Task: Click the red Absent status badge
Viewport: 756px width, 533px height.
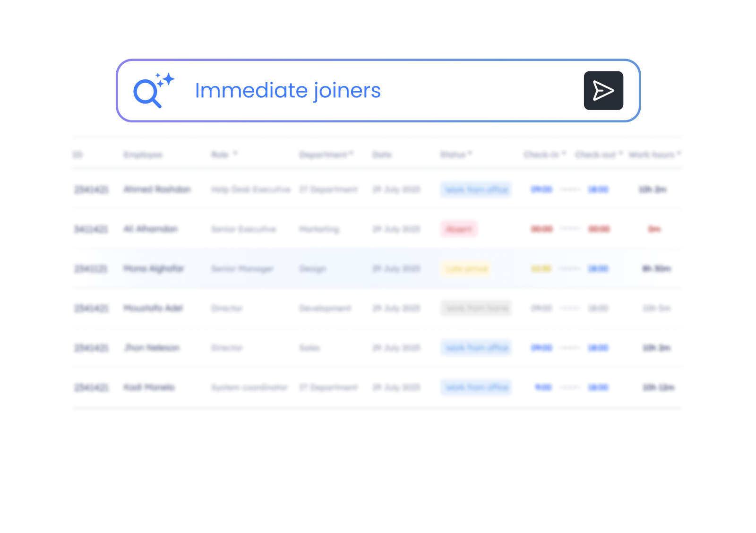Action: pyautogui.click(x=459, y=229)
